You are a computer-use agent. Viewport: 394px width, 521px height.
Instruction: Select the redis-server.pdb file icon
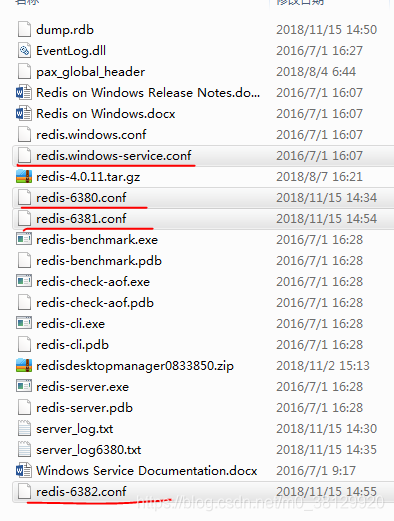point(24,408)
